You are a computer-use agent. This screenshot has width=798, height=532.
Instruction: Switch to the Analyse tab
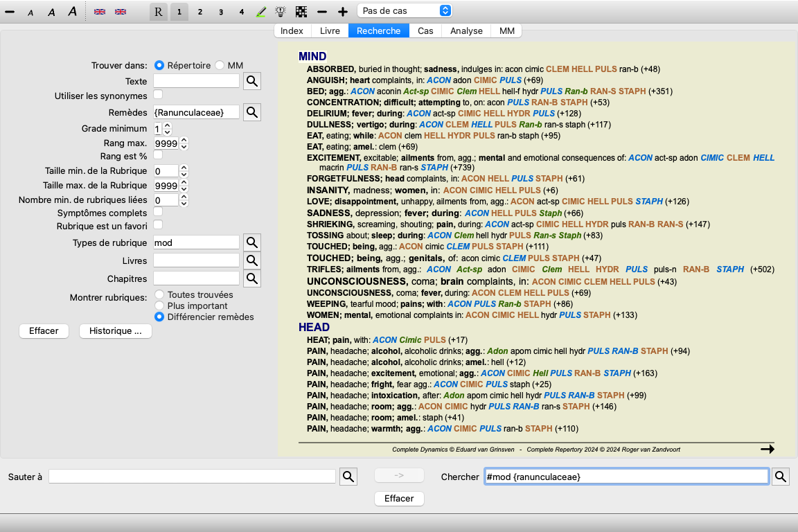[x=466, y=31]
